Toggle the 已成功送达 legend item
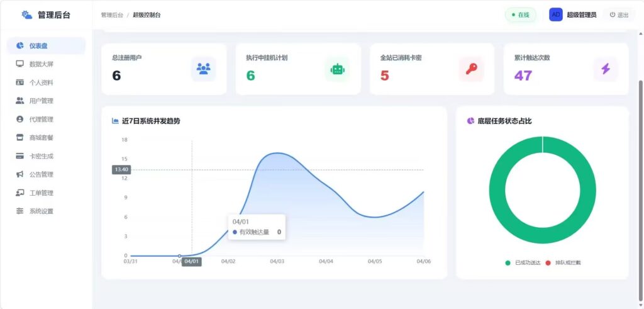This screenshot has height=309, width=644. 523,262
